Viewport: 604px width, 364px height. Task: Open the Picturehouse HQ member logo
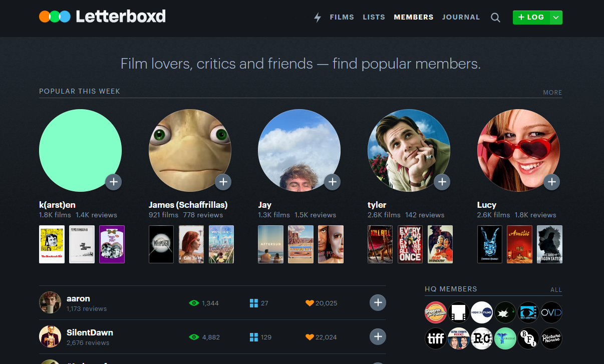[x=551, y=338]
